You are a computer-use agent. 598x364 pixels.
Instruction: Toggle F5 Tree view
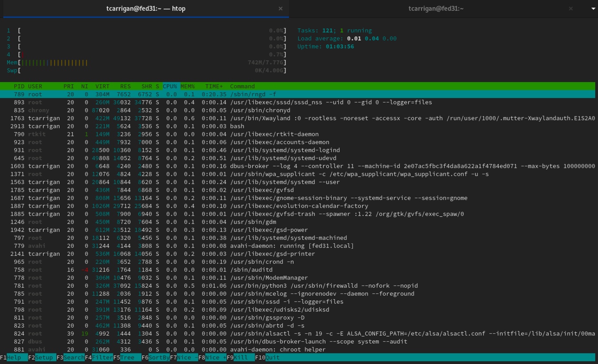127,357
